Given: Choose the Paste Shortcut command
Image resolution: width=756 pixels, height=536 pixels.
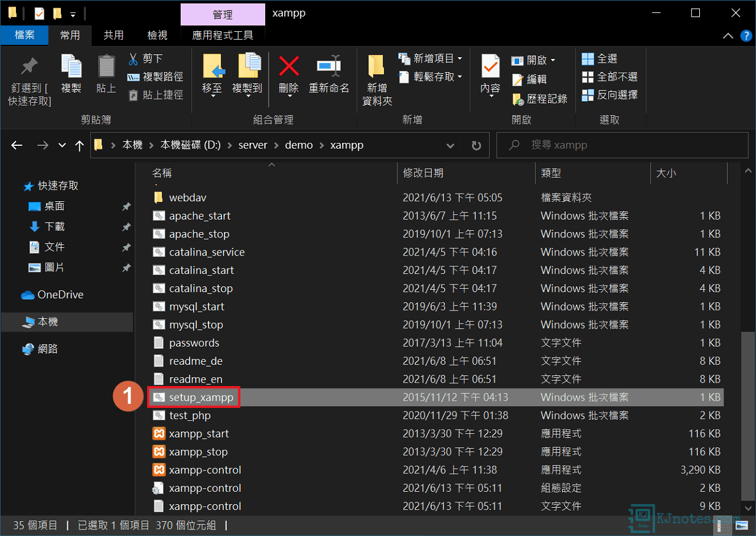Looking at the screenshot, I should 155,94.
